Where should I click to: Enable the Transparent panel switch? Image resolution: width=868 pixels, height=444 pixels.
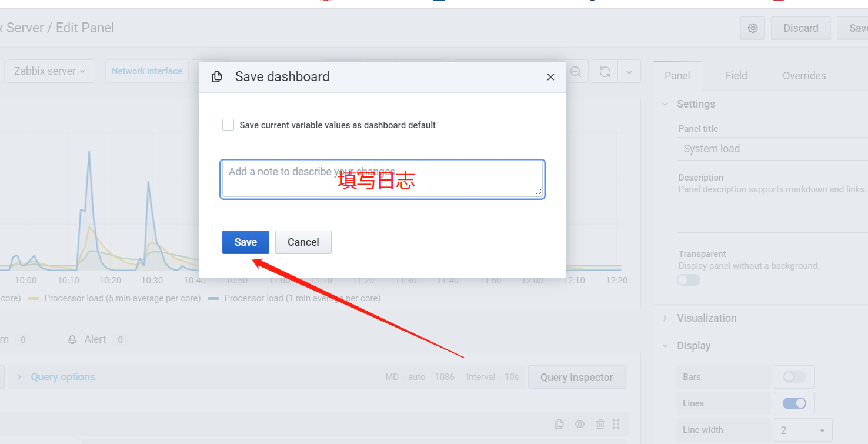click(689, 280)
